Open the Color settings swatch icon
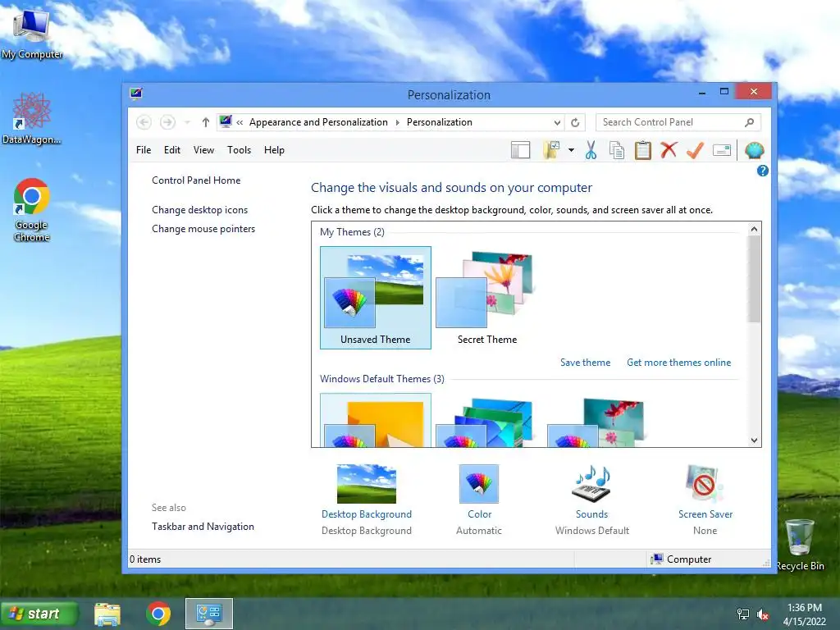840x630 pixels. pos(479,484)
